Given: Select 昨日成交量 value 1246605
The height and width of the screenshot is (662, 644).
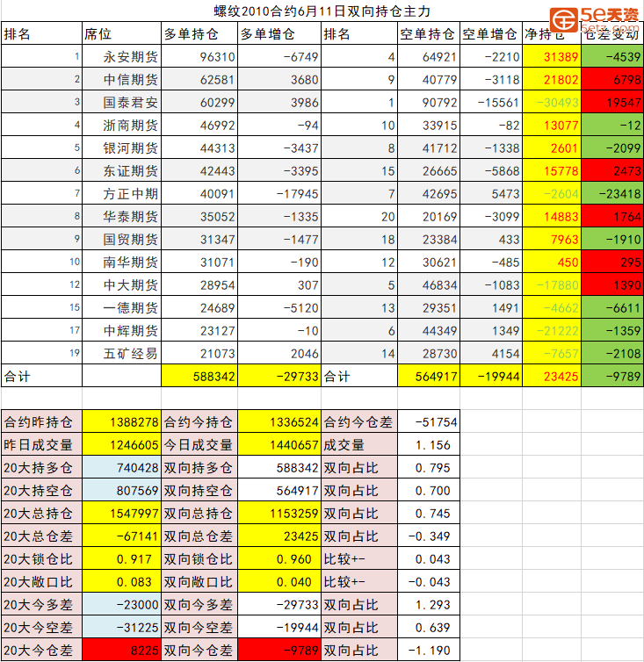Looking at the screenshot, I should pyautogui.click(x=122, y=444).
